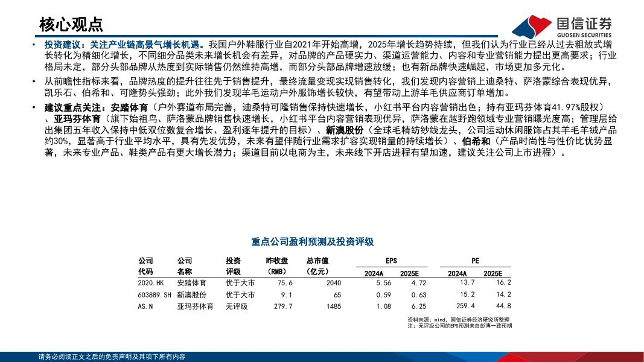Click the 公司代码 column header
This screenshot has height=362, width=644.
click(x=146, y=266)
